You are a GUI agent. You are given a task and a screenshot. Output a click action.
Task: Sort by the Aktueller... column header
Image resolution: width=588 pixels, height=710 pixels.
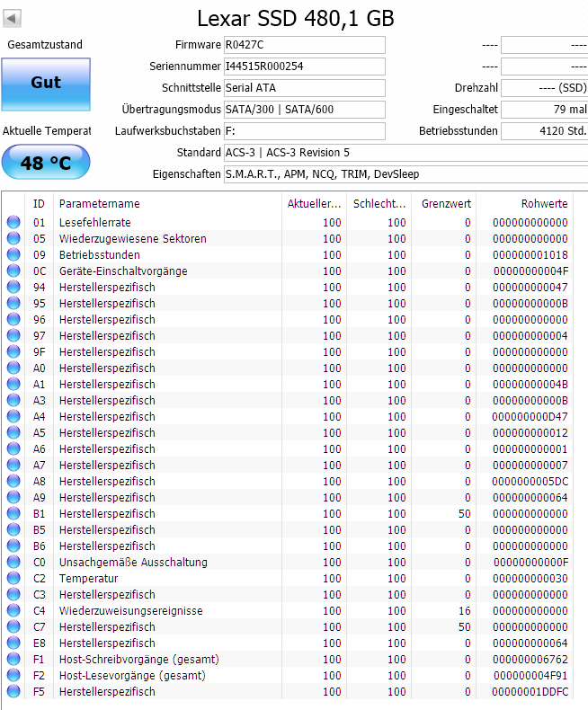314,204
